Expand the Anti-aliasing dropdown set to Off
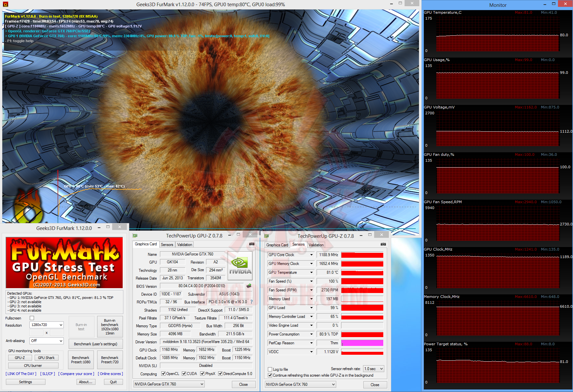Image resolution: width=573 pixels, height=392 pixels. 46,341
